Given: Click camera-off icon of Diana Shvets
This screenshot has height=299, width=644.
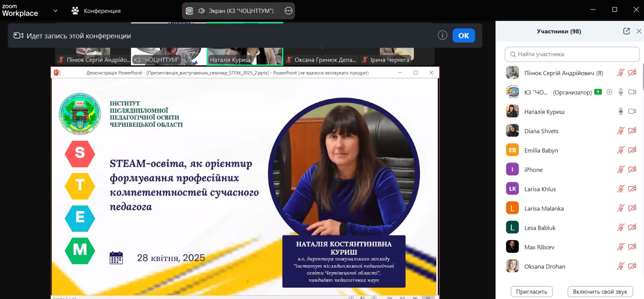Looking at the screenshot, I should coord(632,131).
